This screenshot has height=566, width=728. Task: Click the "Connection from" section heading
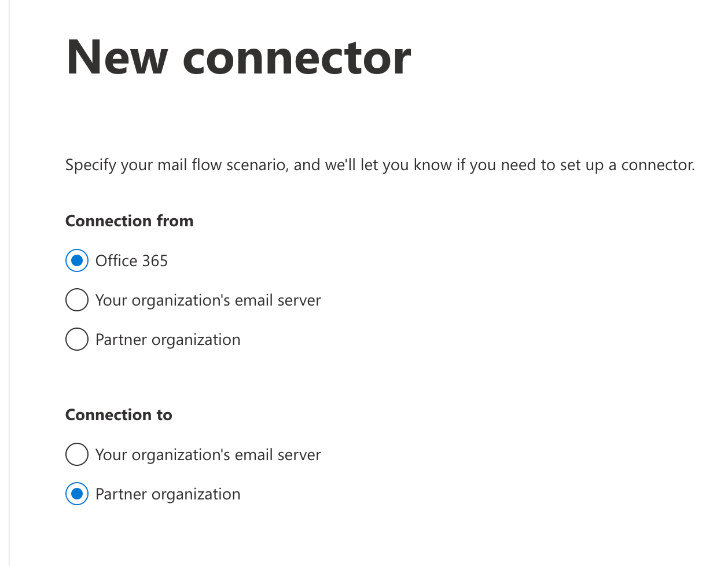click(x=129, y=221)
